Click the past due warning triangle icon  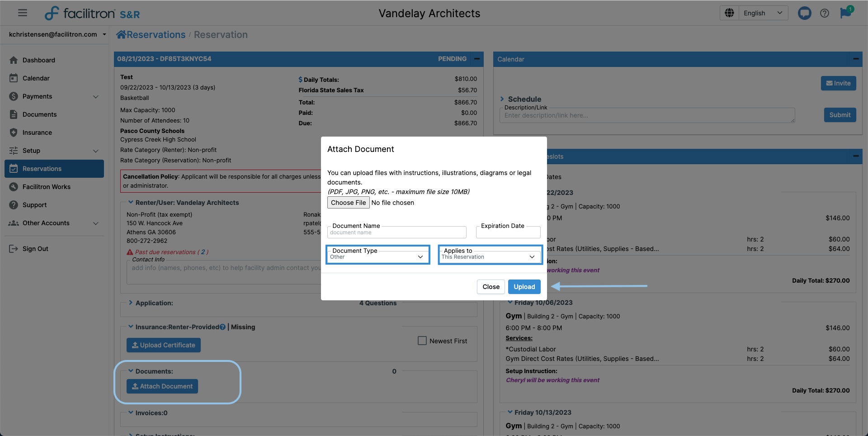130,252
